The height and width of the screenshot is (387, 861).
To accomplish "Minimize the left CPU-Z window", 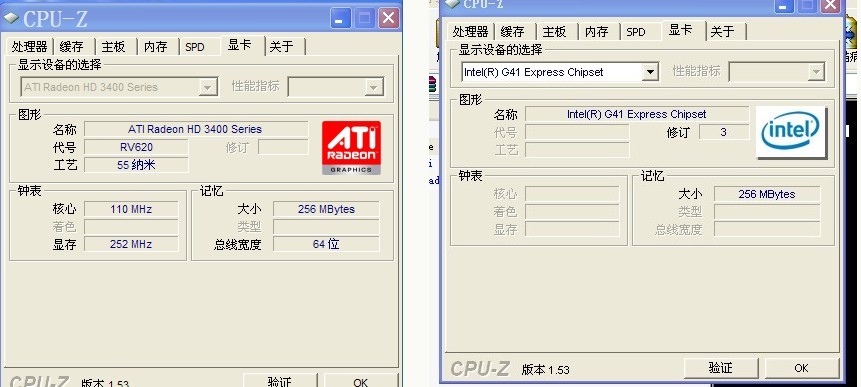I will point(339,19).
